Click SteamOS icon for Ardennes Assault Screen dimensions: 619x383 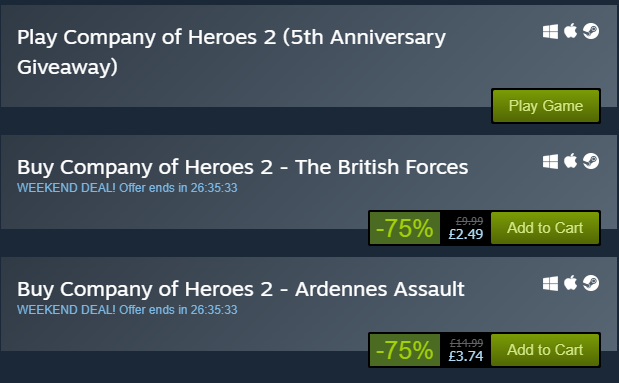point(591,283)
